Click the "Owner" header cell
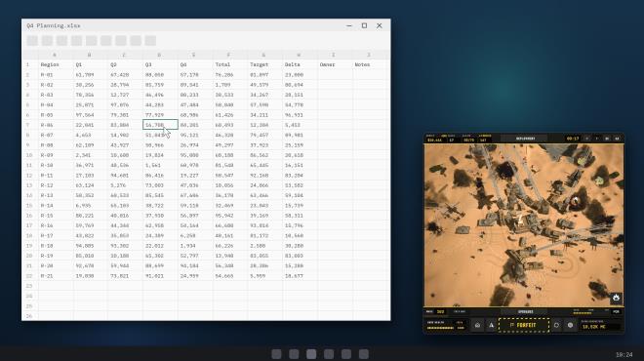This screenshot has height=361, width=644. (335, 65)
